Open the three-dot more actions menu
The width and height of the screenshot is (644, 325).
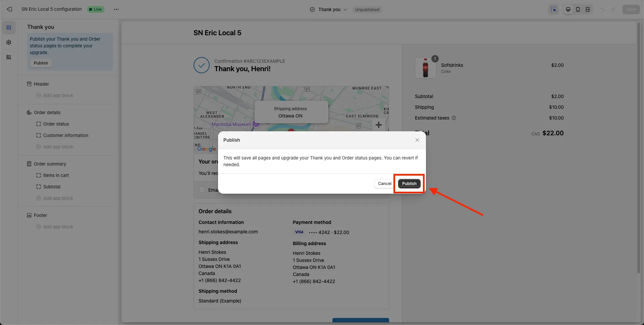point(116,9)
